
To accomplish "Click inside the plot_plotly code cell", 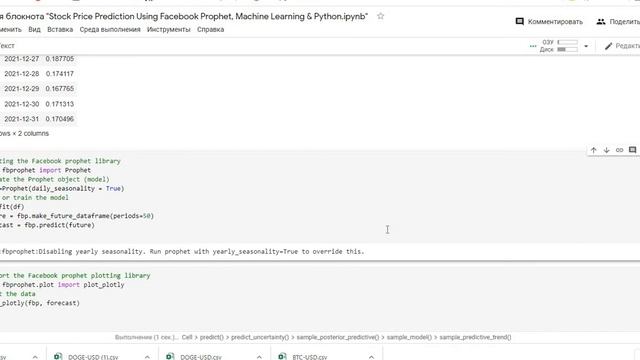I will [320, 298].
